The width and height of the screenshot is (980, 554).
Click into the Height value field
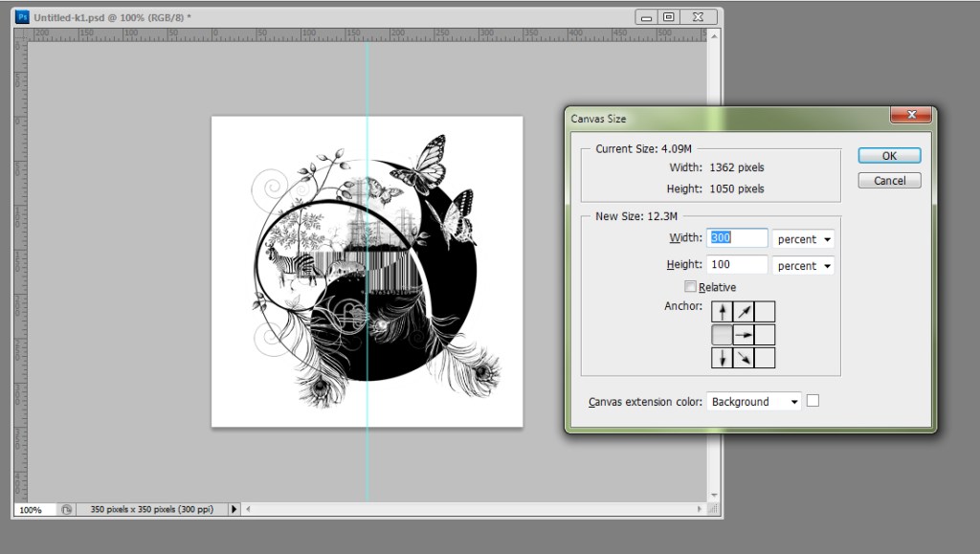(x=738, y=265)
